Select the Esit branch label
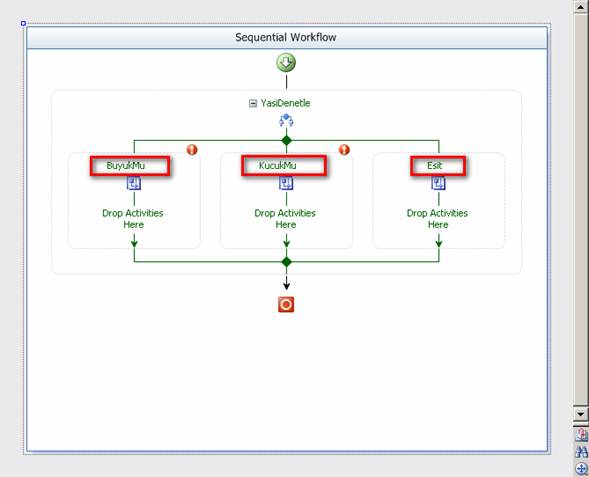This screenshot has height=477, width=589. pos(435,166)
